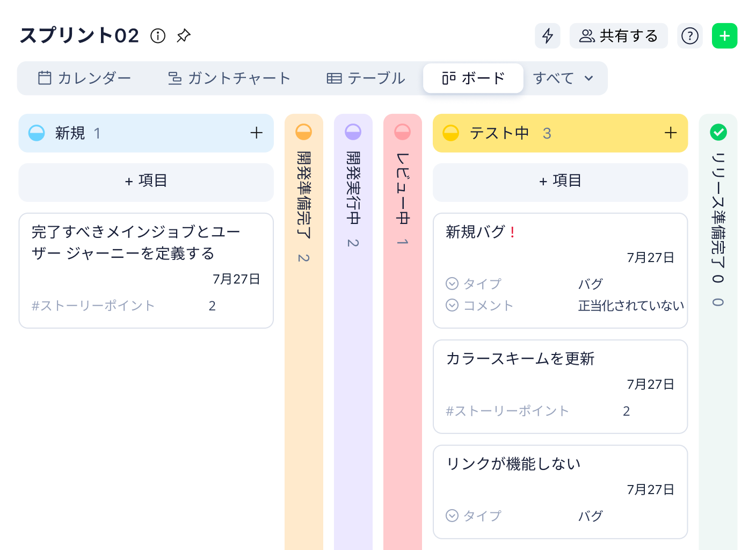
Task: Click the スプリント02 board title
Action: coord(79,35)
